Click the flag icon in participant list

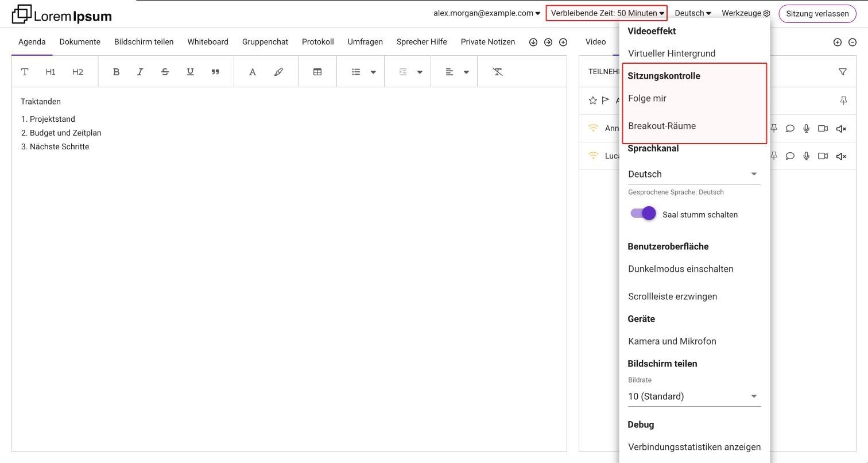(606, 101)
